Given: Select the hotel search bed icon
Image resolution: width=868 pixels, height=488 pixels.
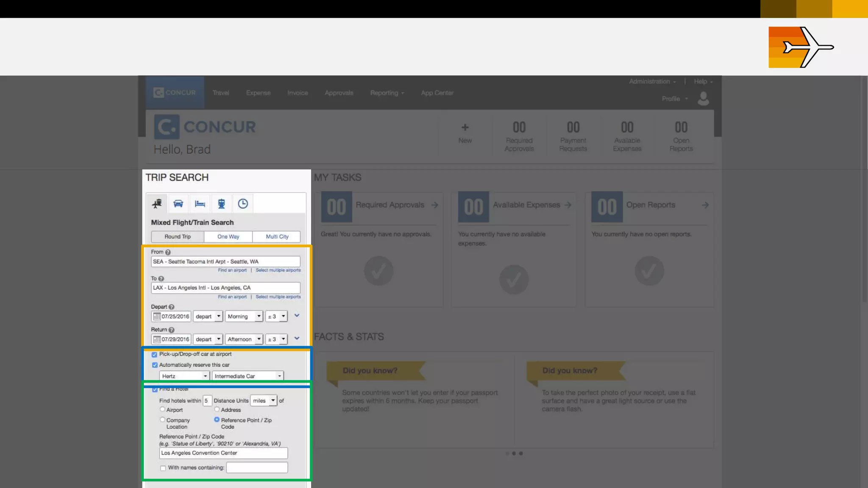Looking at the screenshot, I should click(x=200, y=204).
